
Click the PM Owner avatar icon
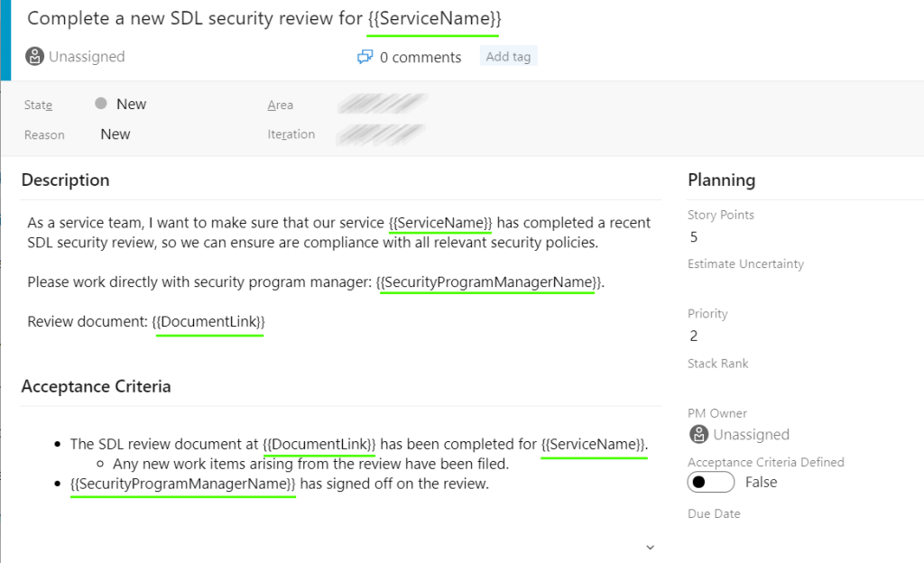698,435
